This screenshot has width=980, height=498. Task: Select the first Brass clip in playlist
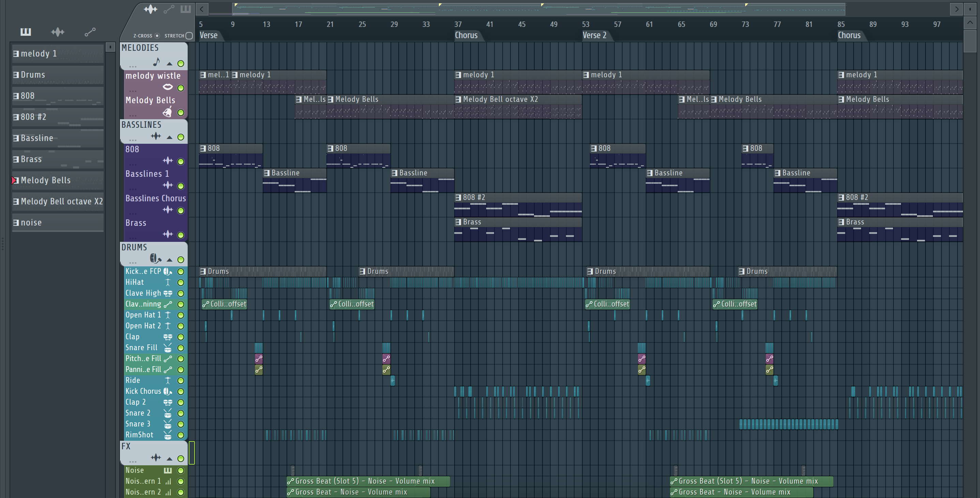[518, 230]
